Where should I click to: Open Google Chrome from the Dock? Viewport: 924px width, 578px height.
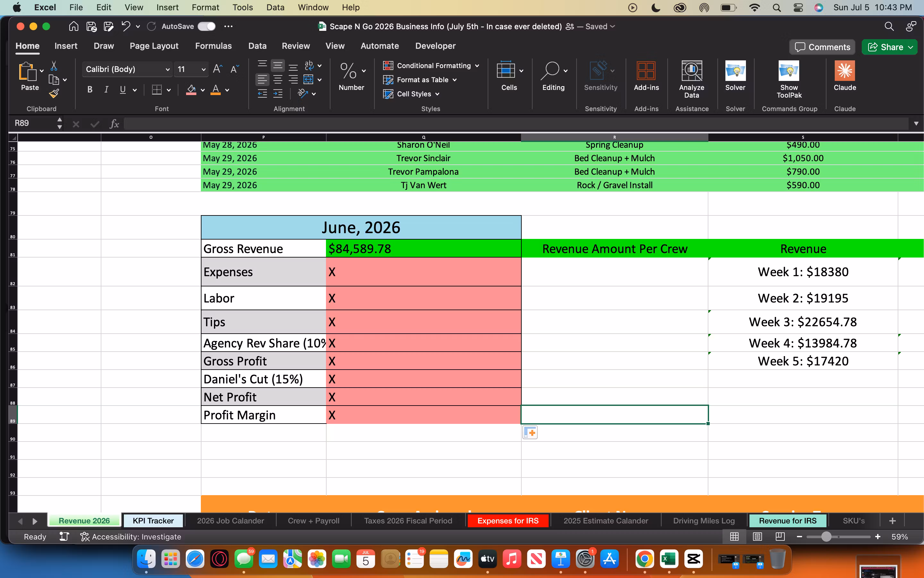click(645, 559)
